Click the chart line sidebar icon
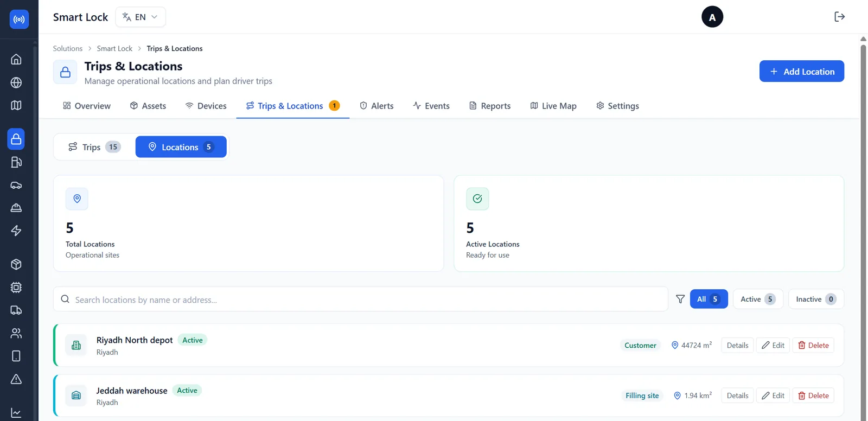Image resolution: width=868 pixels, height=421 pixels. [16, 413]
